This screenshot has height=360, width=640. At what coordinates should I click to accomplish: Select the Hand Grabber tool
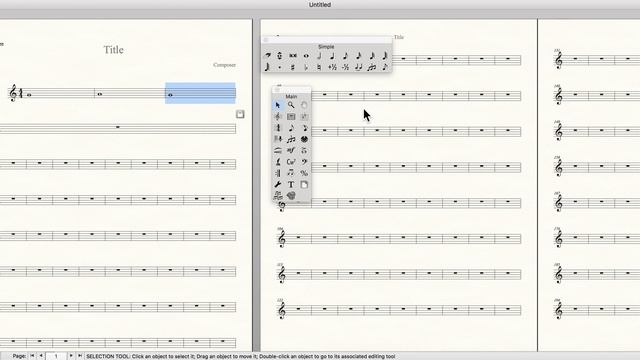coord(304,105)
